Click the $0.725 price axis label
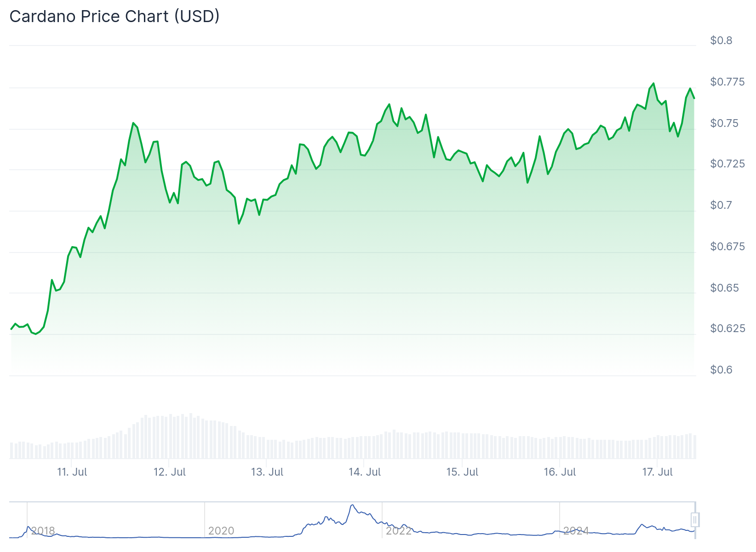 click(x=727, y=164)
